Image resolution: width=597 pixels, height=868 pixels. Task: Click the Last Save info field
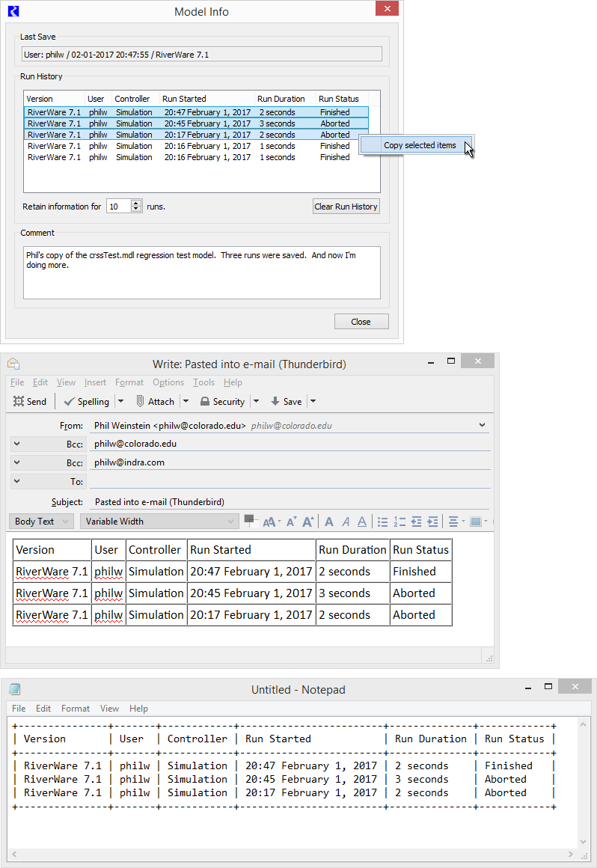(x=202, y=54)
